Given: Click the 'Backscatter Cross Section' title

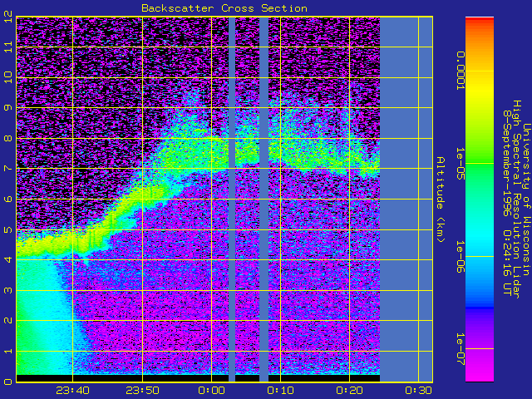Looking at the screenshot, I should point(224,8).
